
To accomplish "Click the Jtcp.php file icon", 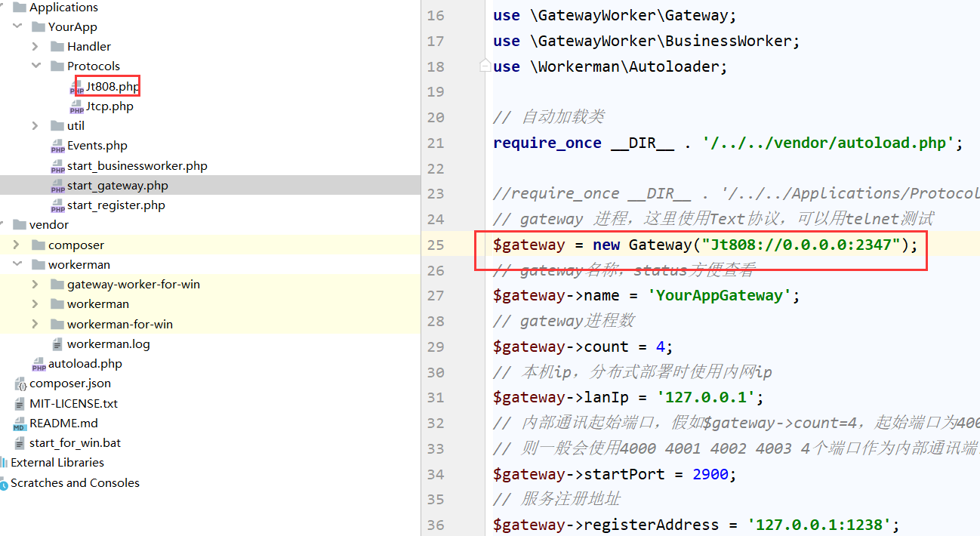I will pyautogui.click(x=76, y=106).
